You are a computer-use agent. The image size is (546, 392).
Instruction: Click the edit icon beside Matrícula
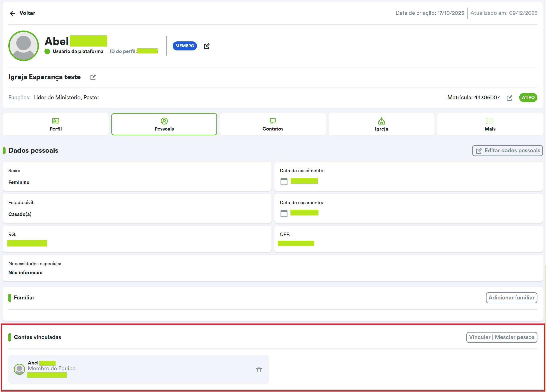click(x=509, y=98)
